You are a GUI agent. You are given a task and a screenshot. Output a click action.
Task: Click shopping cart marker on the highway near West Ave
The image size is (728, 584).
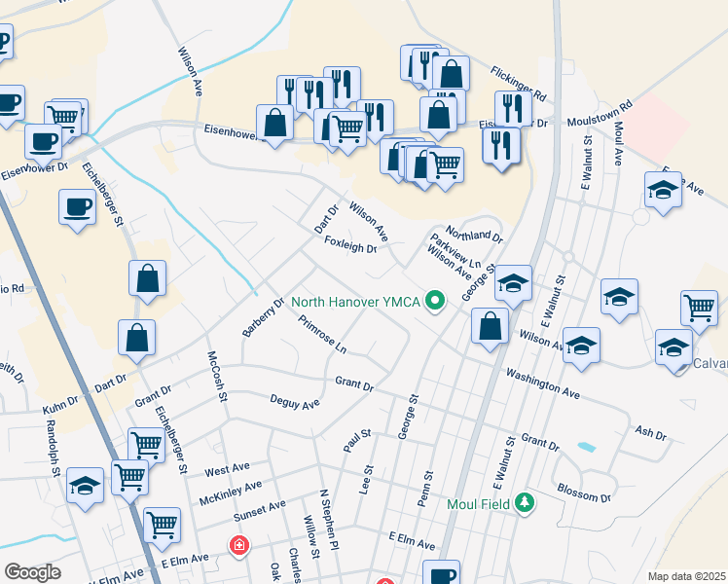130,480
